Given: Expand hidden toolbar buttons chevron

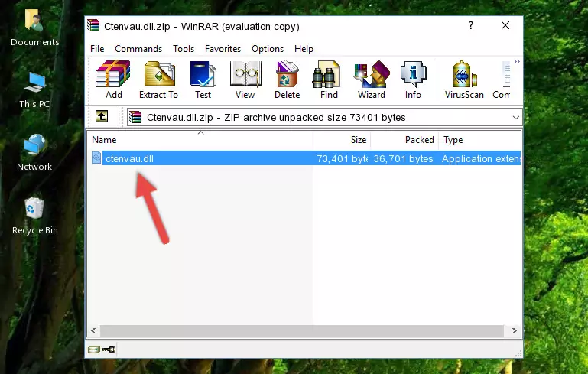Looking at the screenshot, I should [517, 61].
